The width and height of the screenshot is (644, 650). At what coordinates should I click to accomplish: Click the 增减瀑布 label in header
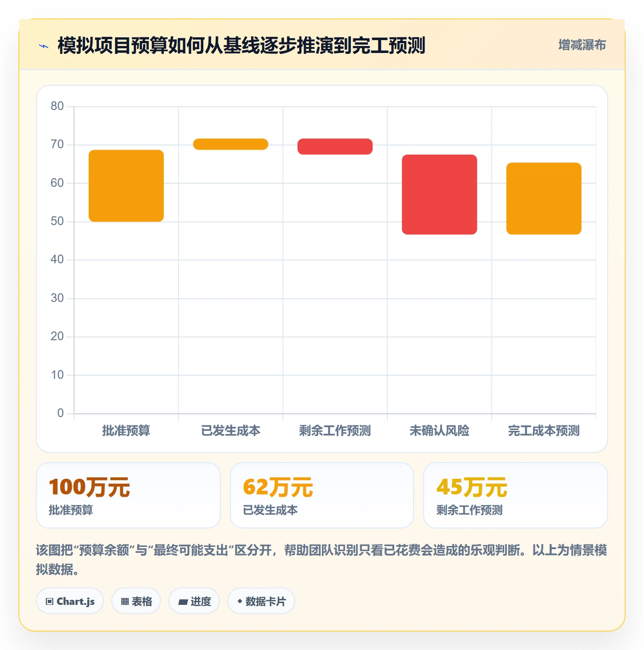(582, 45)
